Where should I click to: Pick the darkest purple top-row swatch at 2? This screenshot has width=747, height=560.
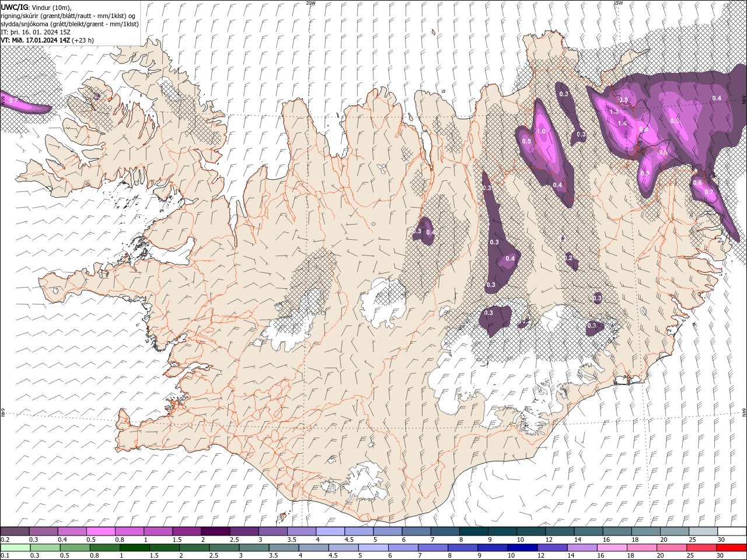[x=215, y=531]
